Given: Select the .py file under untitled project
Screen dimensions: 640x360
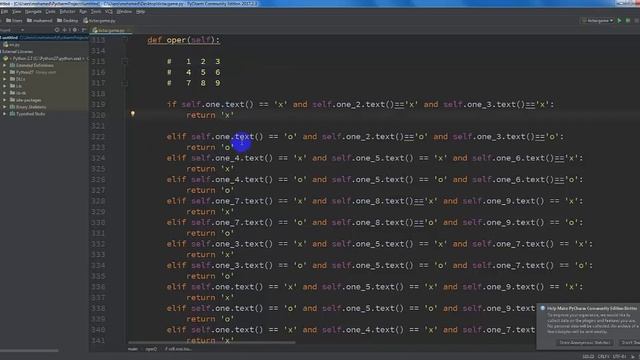Looking at the screenshot, I should click(12, 44).
